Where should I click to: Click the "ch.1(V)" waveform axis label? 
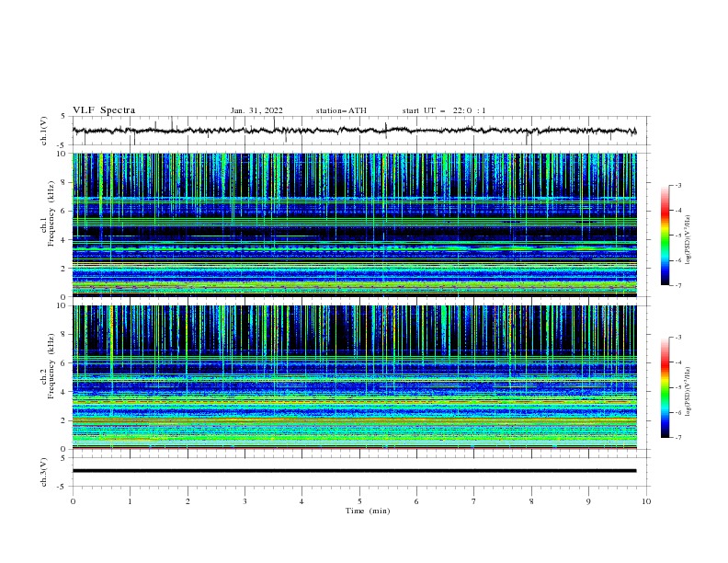[44, 131]
